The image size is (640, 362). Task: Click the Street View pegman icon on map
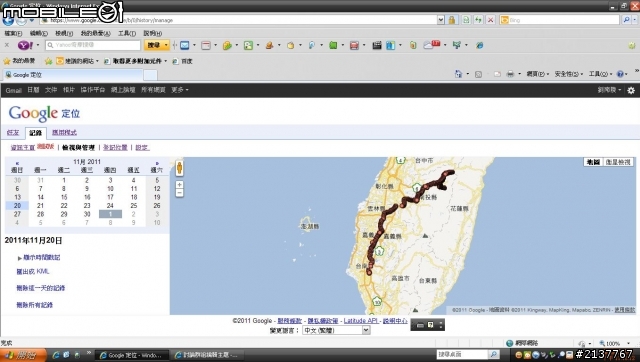(x=179, y=168)
